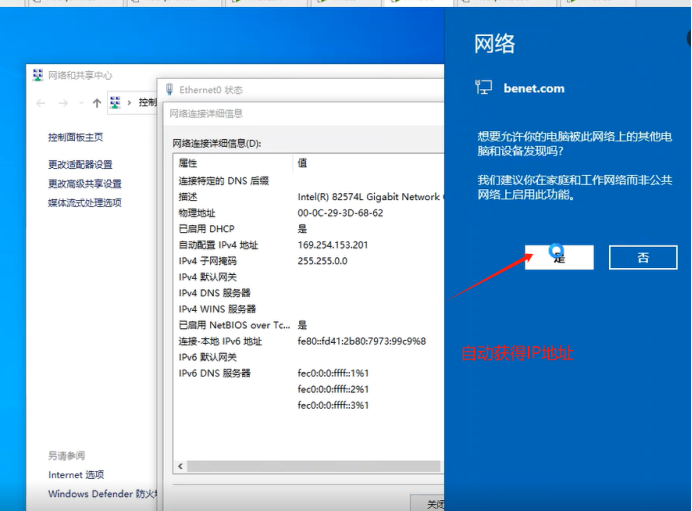Click the horizontal scrollbar left arrow
Viewport: 692px width, 511px height.
click(x=181, y=466)
